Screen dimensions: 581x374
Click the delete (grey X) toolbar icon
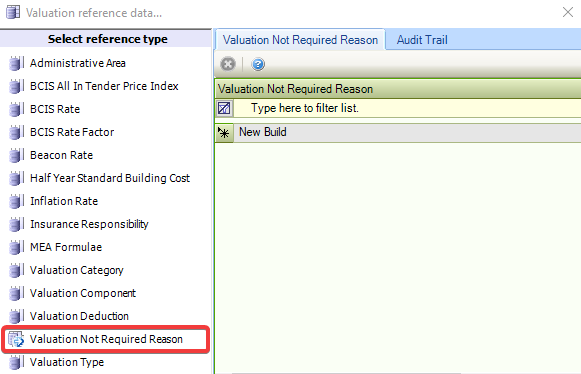228,64
